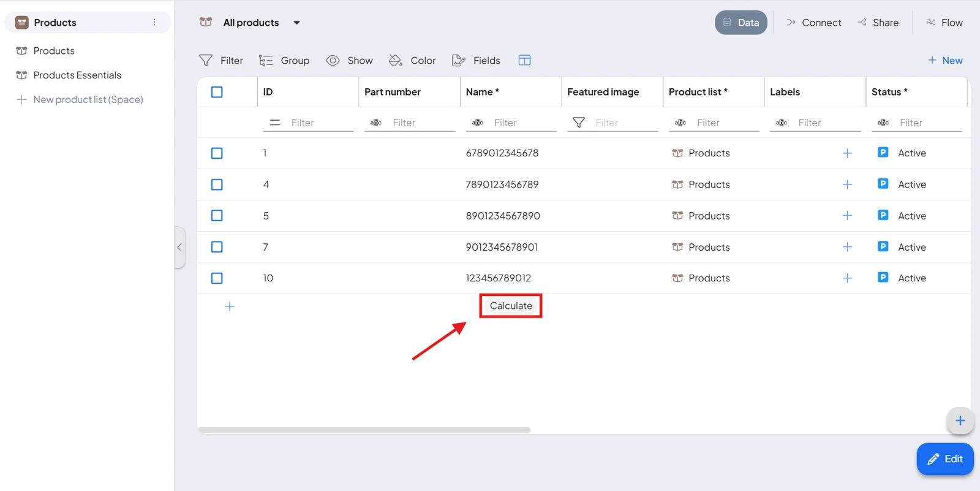Open Labels filter text-match icon
The height and width of the screenshot is (491, 980).
[782, 123]
